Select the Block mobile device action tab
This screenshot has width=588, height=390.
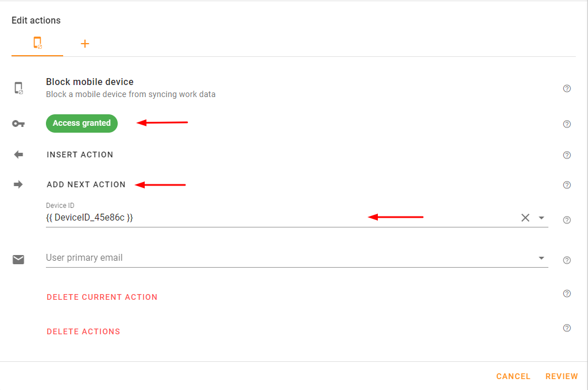click(x=37, y=43)
